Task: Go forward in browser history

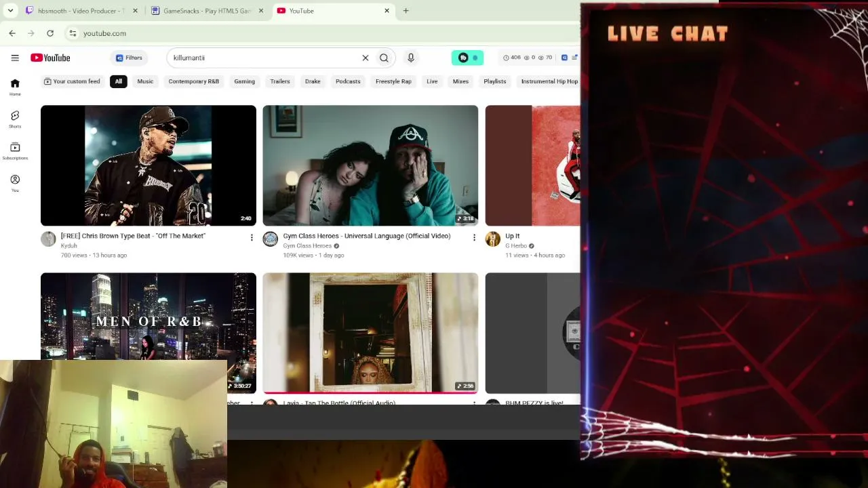Action: [31, 33]
